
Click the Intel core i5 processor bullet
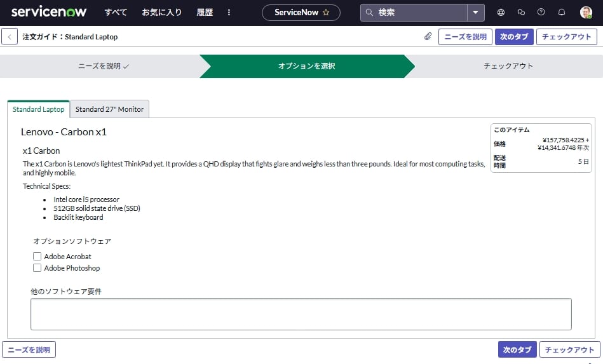click(86, 199)
